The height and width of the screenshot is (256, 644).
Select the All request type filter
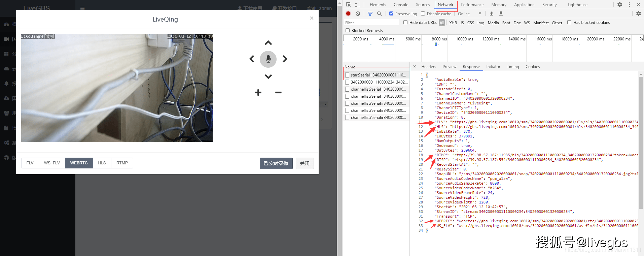[442, 23]
